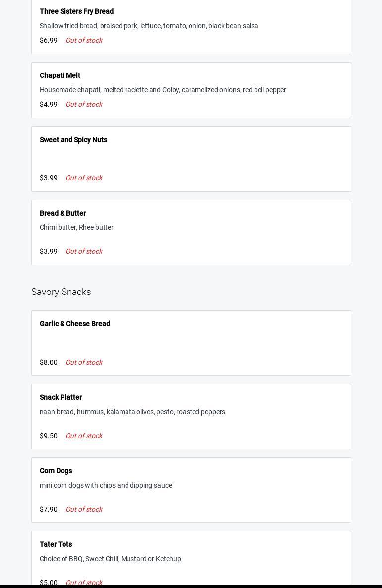Click the $4.99 Chapati Melt price
The width and height of the screenshot is (382, 588).
pyautogui.click(x=49, y=104)
